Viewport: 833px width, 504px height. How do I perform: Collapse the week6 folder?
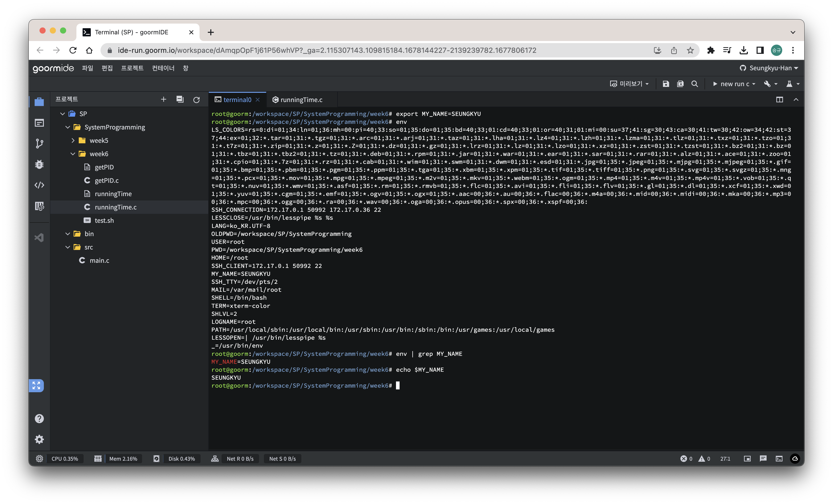coord(73,154)
